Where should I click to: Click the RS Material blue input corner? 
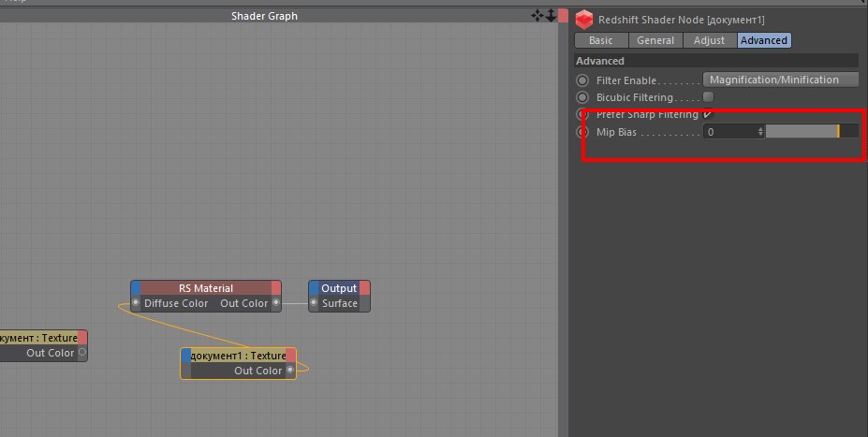point(136,288)
